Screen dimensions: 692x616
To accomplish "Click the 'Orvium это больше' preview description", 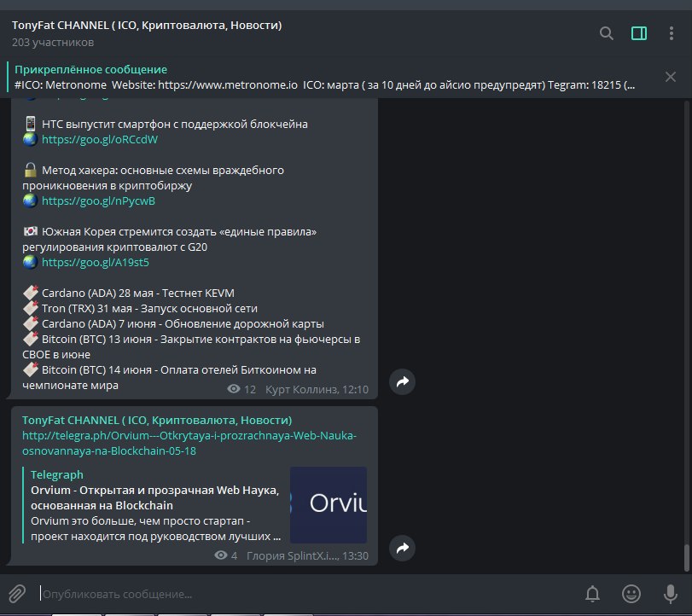I will pyautogui.click(x=156, y=529).
